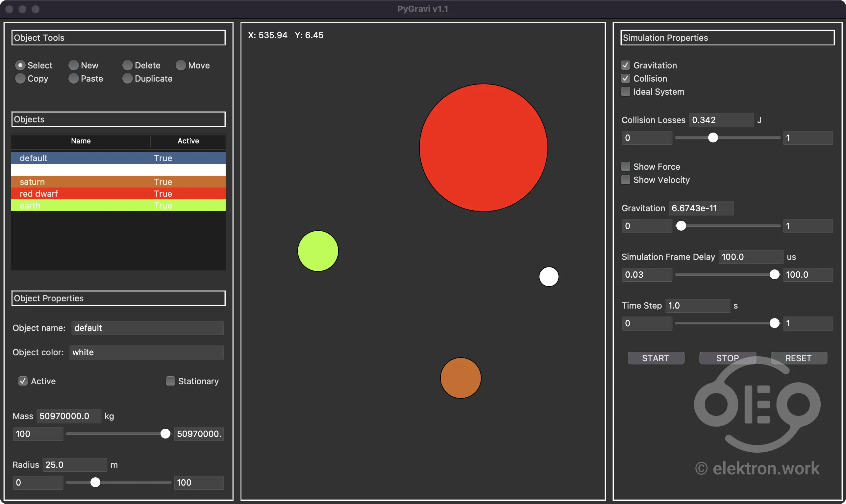The height and width of the screenshot is (504, 846).
Task: Click the green earth circle on canvas
Action: 318,251
